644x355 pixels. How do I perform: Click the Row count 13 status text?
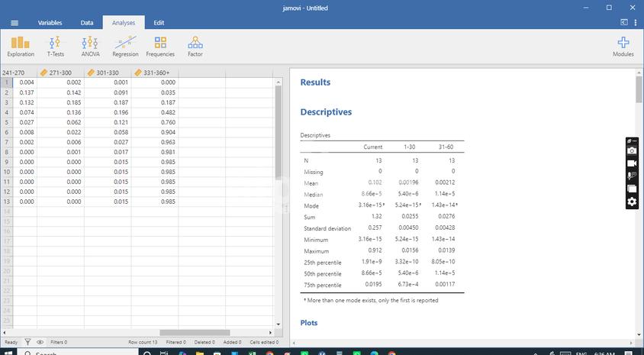click(x=143, y=342)
